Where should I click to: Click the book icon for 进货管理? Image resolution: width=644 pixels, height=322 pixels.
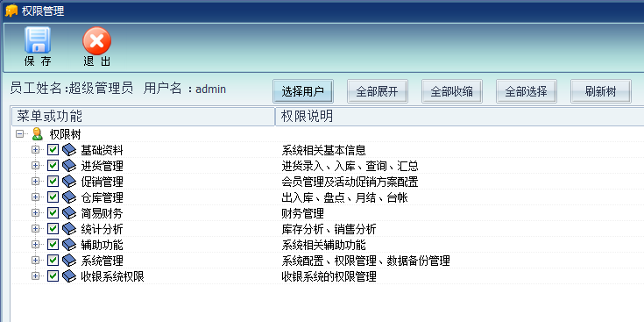point(69,166)
